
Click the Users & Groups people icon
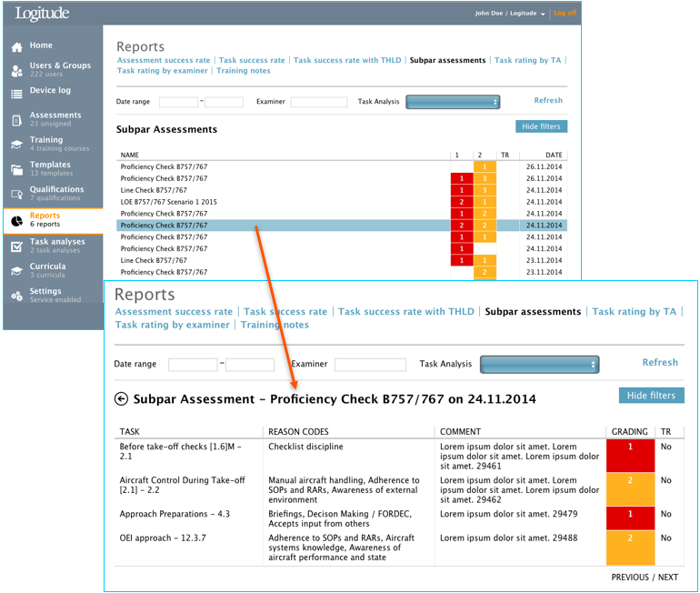tap(17, 71)
